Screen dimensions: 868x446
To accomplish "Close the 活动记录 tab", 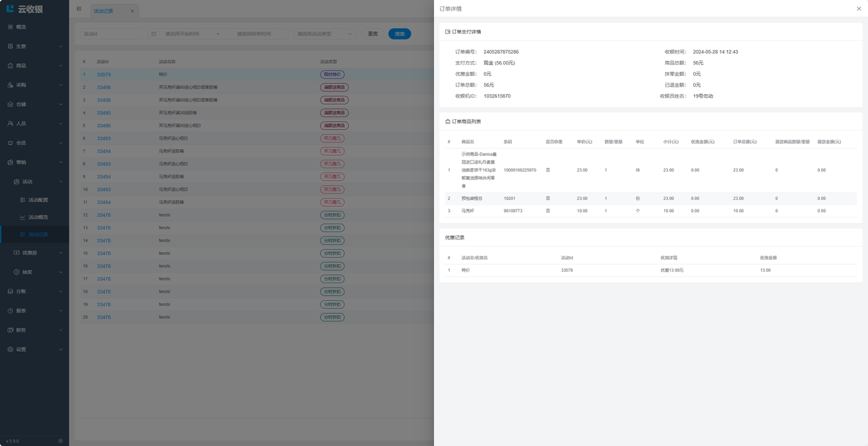I will click(132, 11).
